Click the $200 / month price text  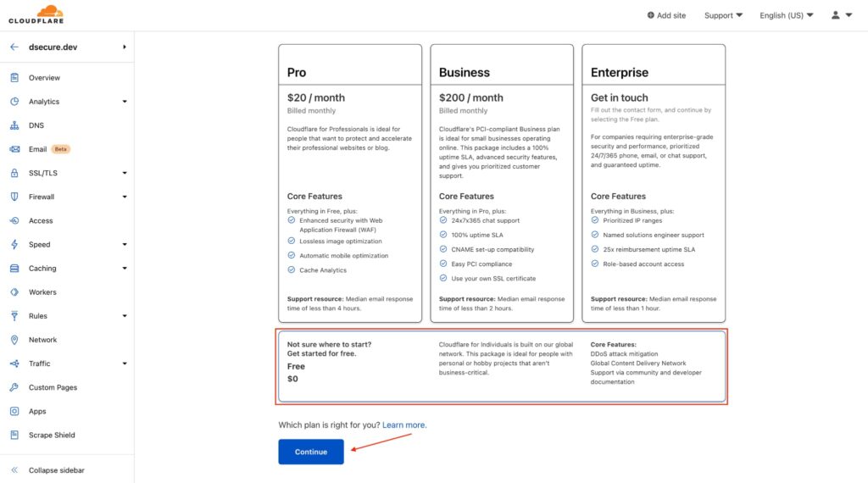point(471,97)
